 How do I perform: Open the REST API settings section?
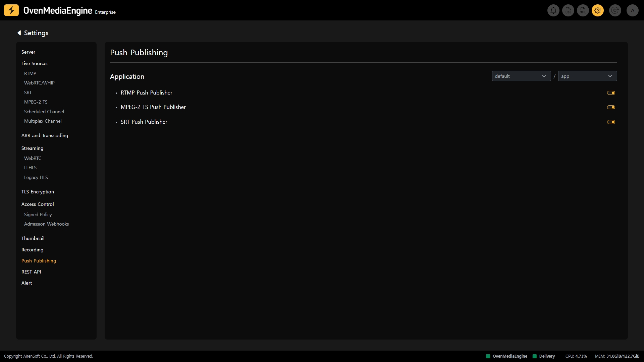pos(31,272)
